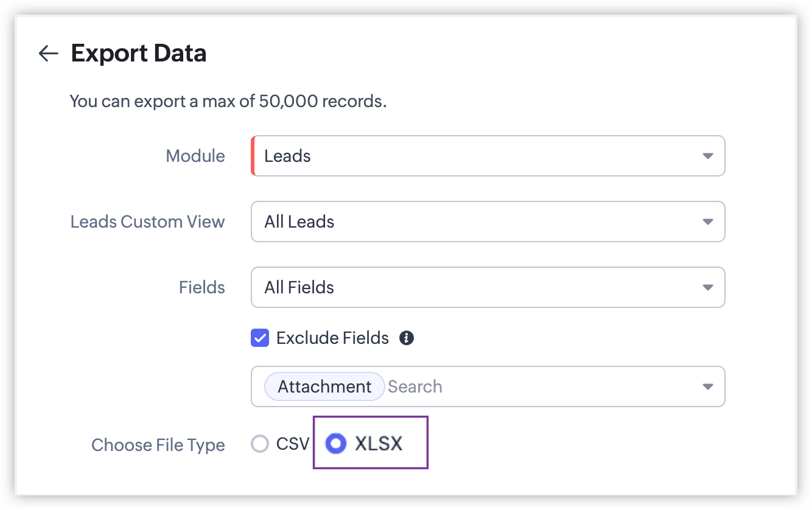Click the Module dropdown arrow
This screenshot has width=812, height=510.
point(707,156)
